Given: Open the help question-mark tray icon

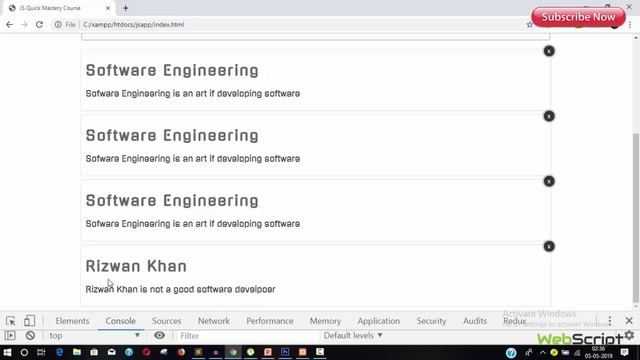Looking at the screenshot, I should [511, 353].
